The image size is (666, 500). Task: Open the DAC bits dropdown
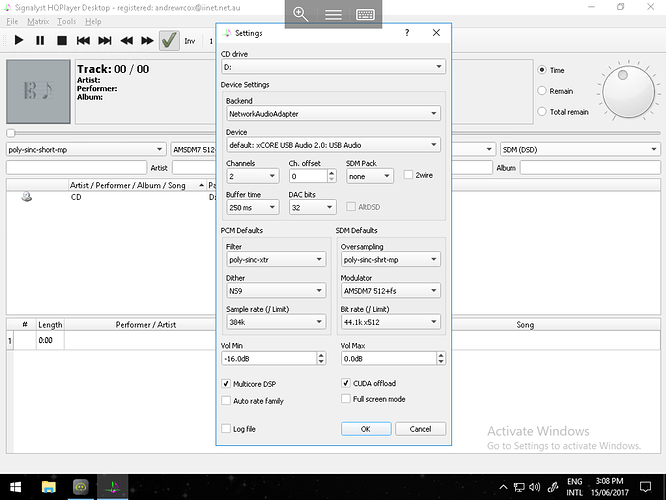click(313, 207)
